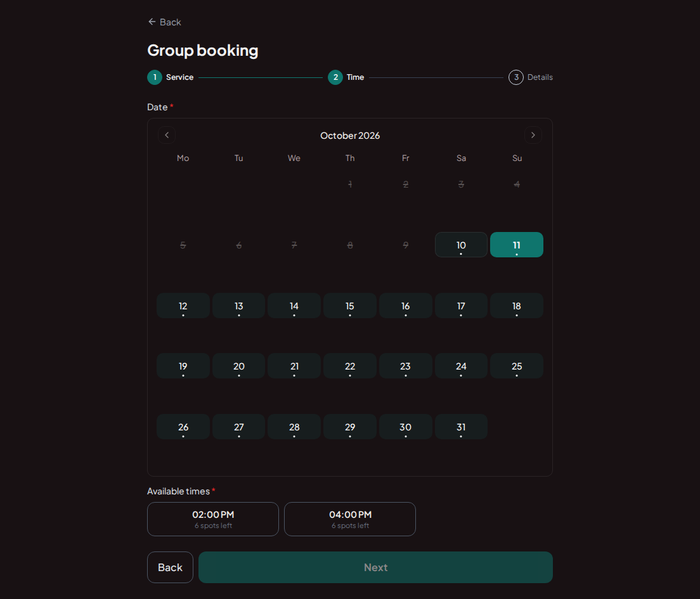Click the Mo weekday header
The width and height of the screenshot is (700, 599).
pyautogui.click(x=183, y=158)
